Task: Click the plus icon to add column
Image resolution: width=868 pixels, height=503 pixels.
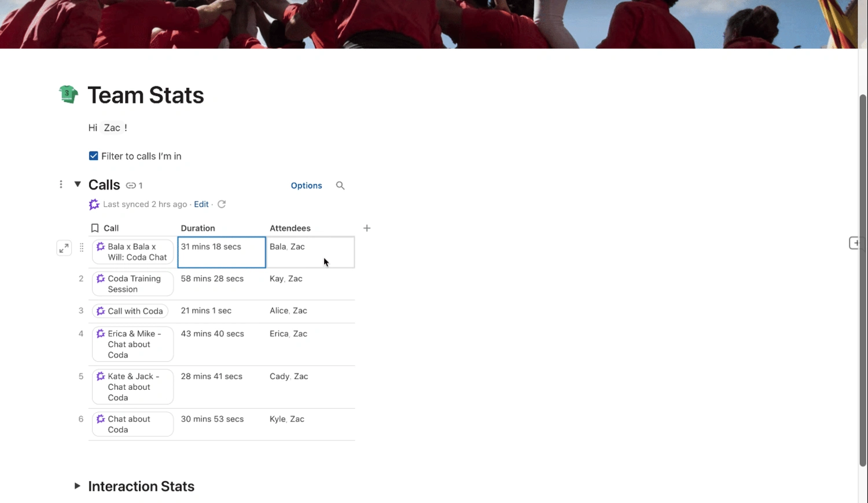Action: (367, 228)
